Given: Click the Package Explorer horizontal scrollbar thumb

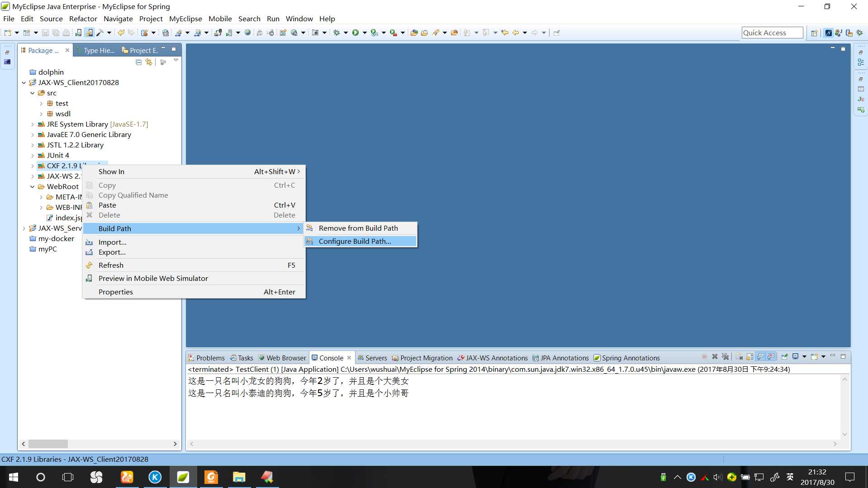Looking at the screenshot, I should click(x=48, y=444).
